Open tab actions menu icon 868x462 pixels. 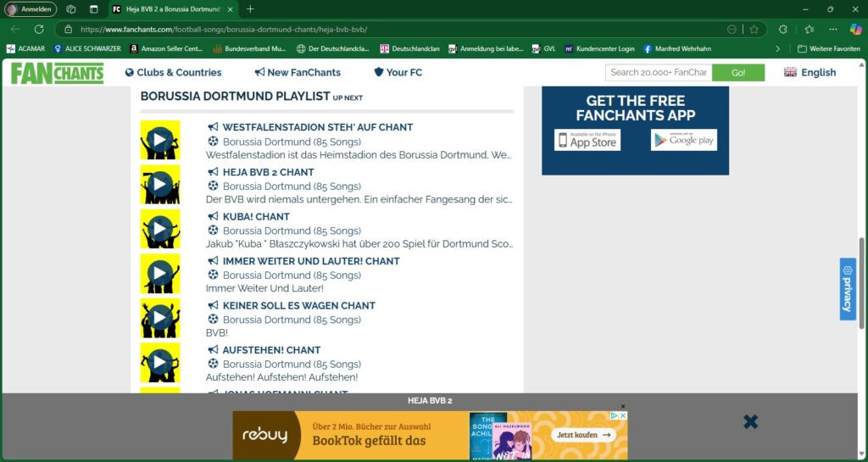point(93,9)
